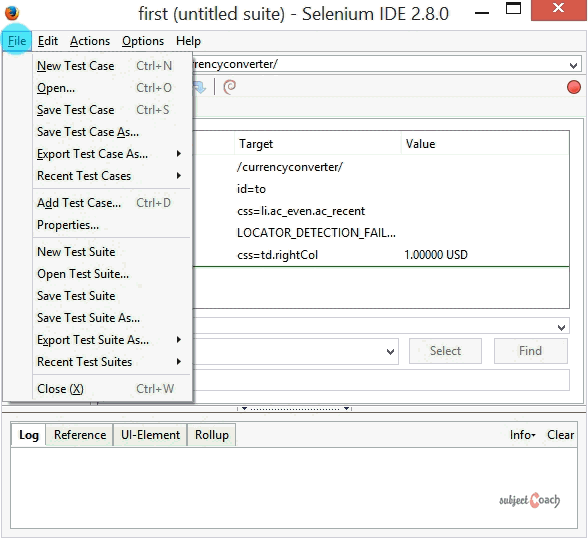Expand the Export Test Suite As submenu
This screenshot has width=588, height=540.
(x=112, y=340)
